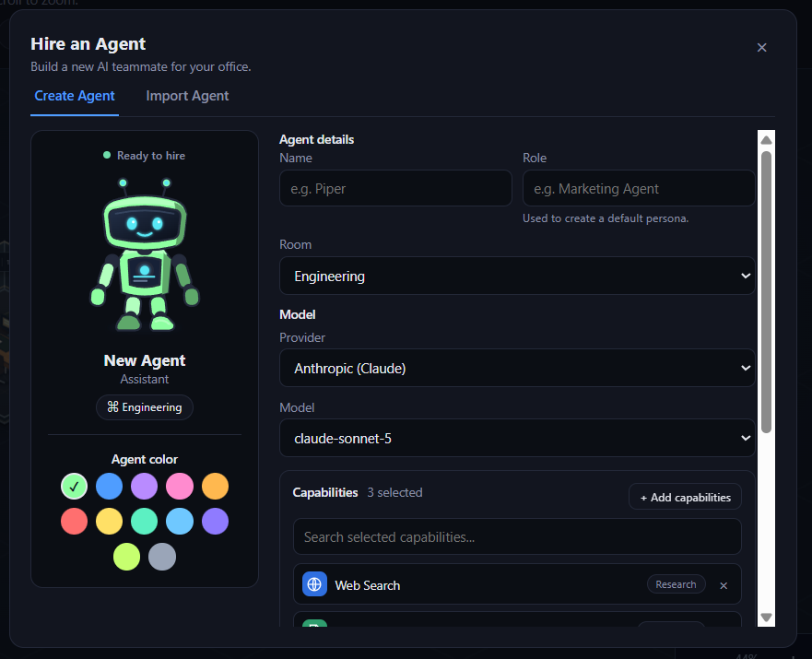Switch to the Create Agent tab
This screenshot has height=659, width=812.
point(75,96)
